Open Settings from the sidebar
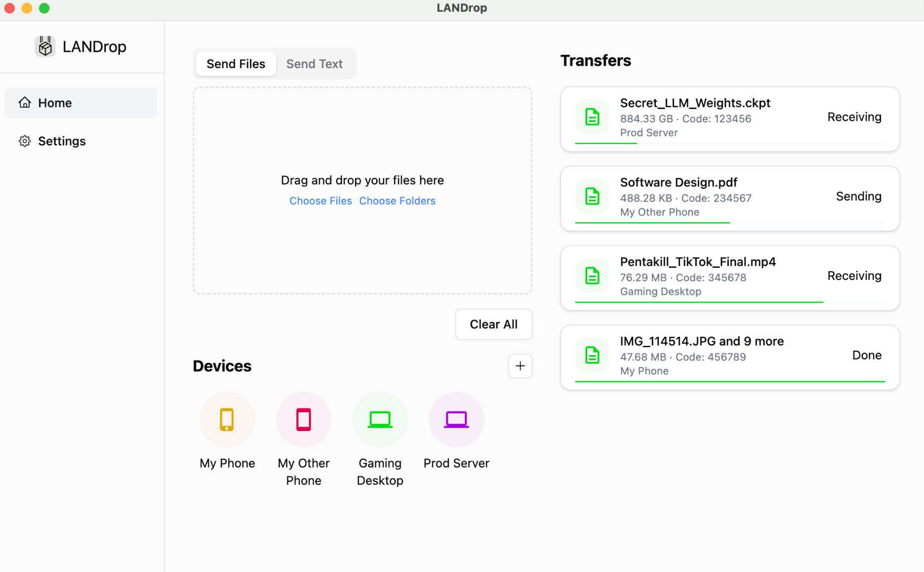 click(x=62, y=142)
